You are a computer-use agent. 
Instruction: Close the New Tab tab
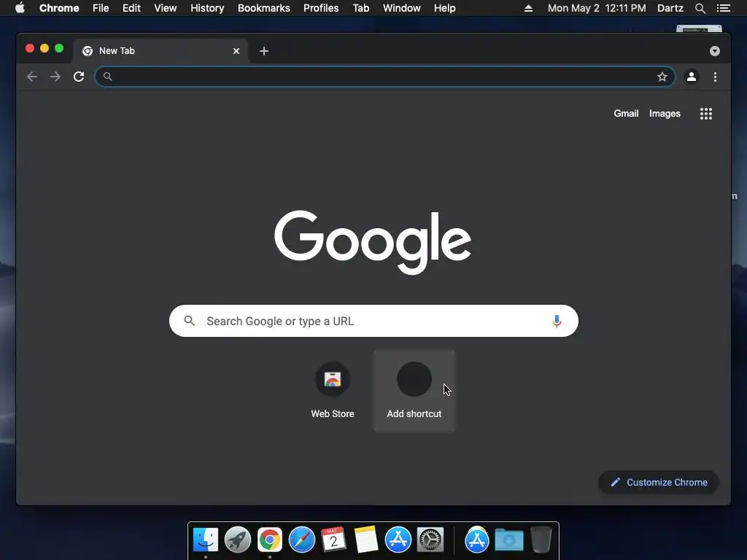(236, 51)
